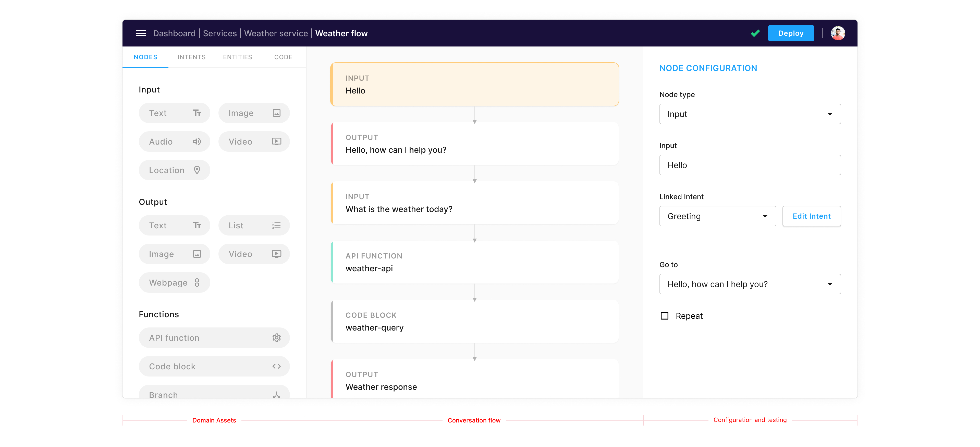The height and width of the screenshot is (447, 980).
Task: Open the user avatar profile
Action: pyautogui.click(x=838, y=33)
